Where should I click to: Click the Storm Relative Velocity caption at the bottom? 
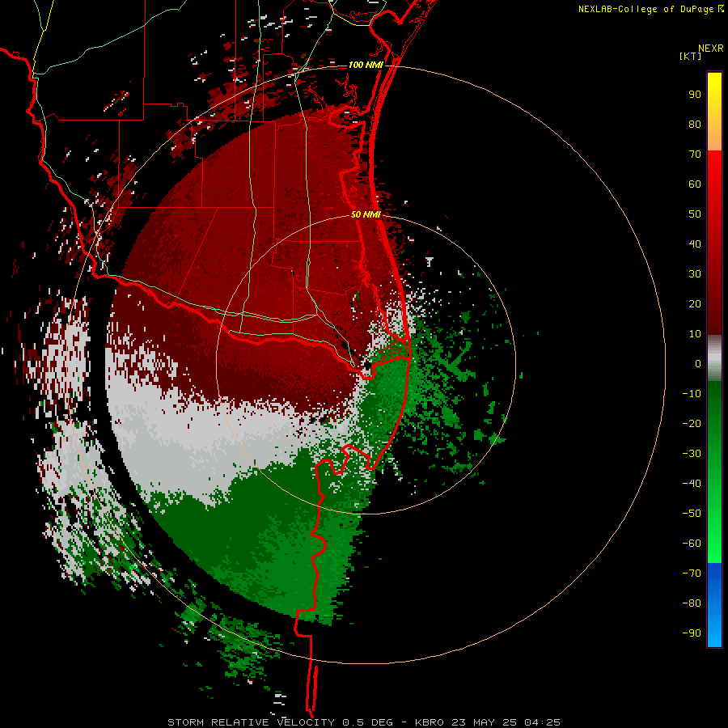coord(363,722)
